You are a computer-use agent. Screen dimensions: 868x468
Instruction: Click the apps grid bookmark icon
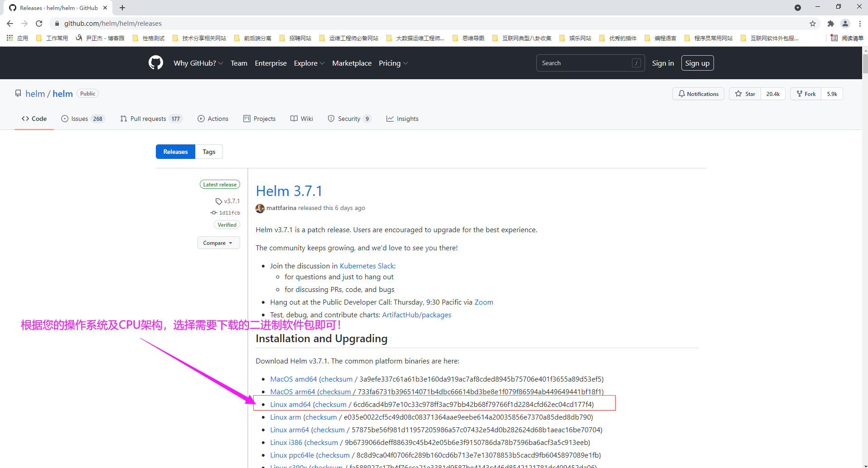pos(10,38)
